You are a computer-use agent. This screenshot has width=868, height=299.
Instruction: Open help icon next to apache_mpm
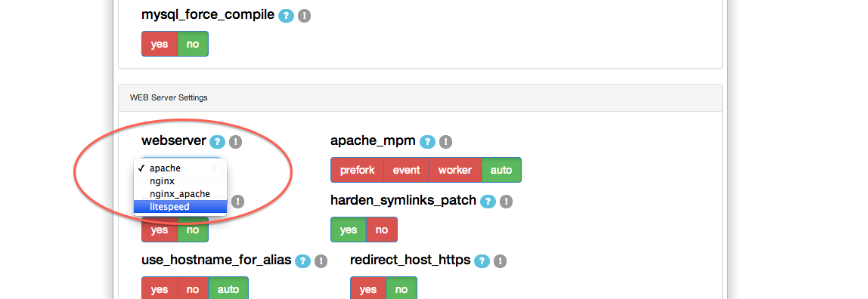tap(426, 142)
